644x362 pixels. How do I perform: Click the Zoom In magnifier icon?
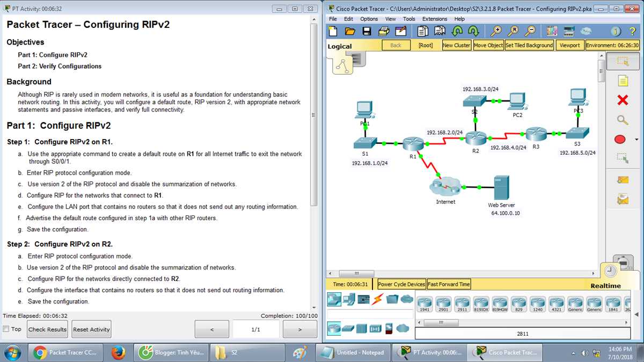[x=497, y=31]
